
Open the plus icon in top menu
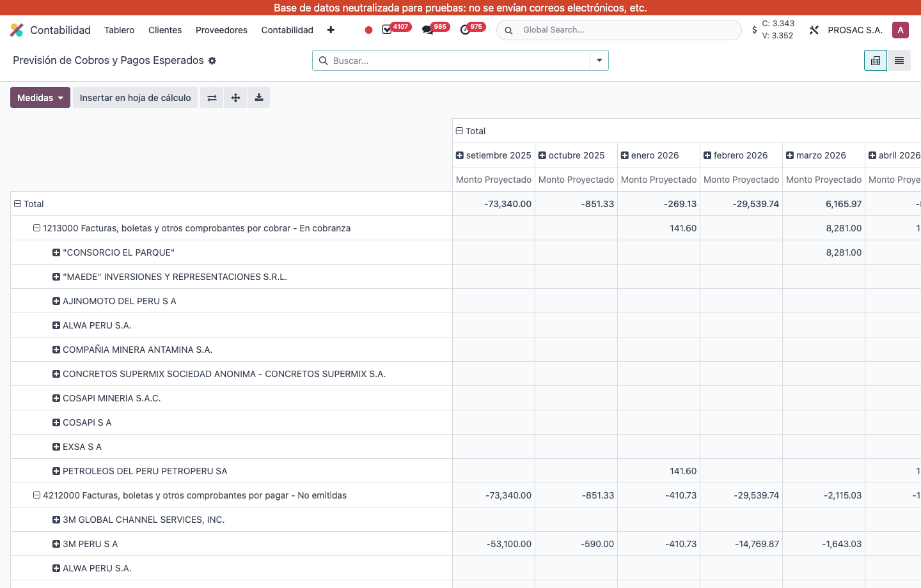pyautogui.click(x=331, y=30)
